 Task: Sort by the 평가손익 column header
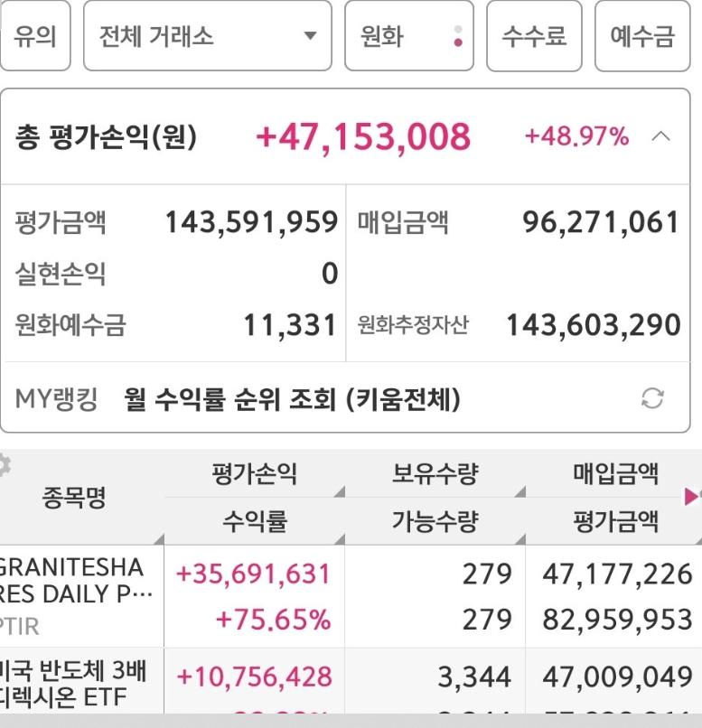[x=255, y=474]
